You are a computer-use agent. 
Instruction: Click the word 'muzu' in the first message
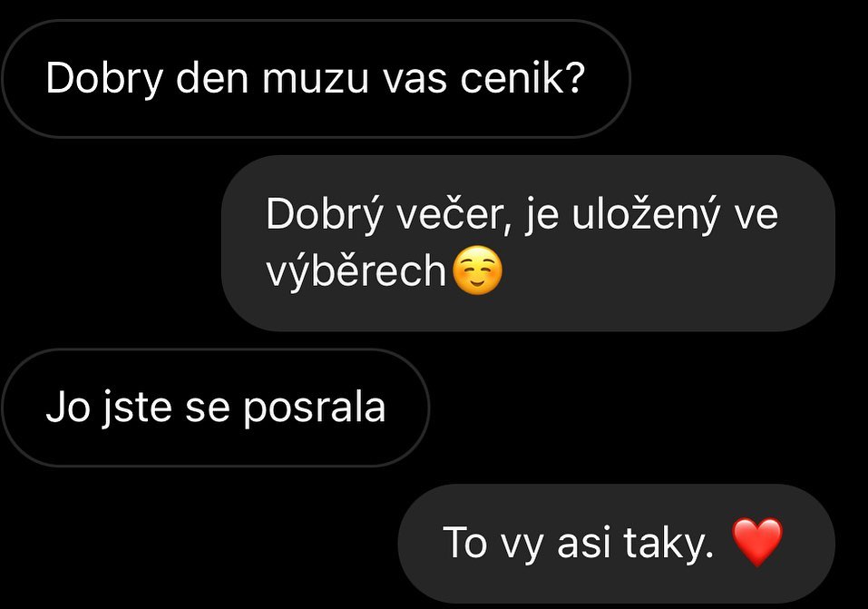tap(315, 80)
